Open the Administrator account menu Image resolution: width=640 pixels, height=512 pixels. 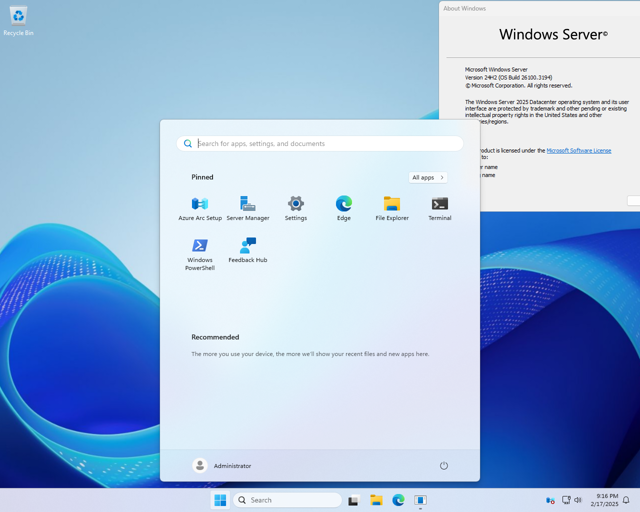(222, 466)
